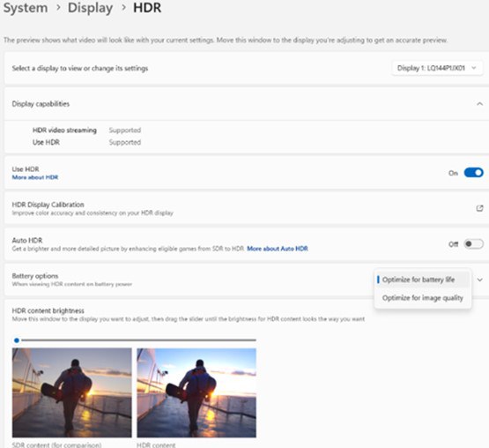Click the HDR content preview image
Screen dimensions: 489x448
tap(196, 392)
